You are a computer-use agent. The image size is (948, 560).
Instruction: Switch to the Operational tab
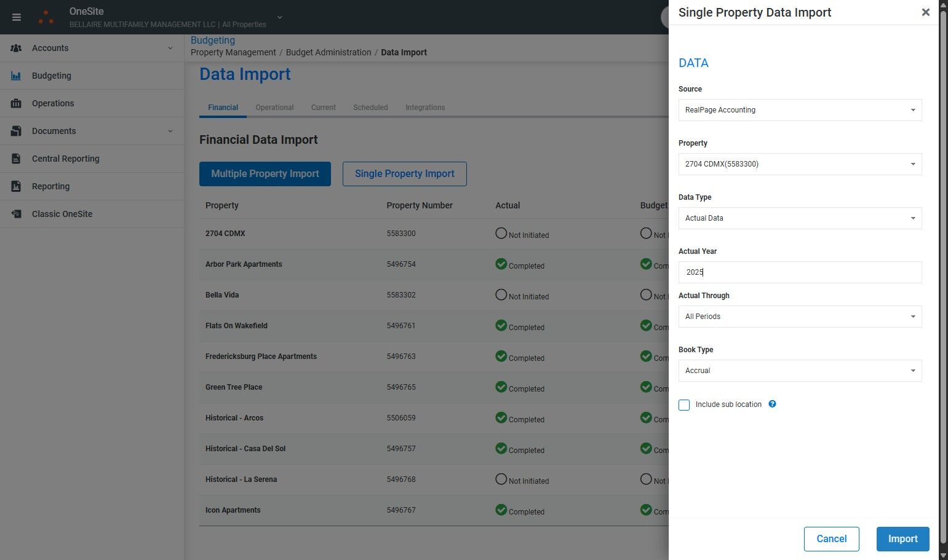274,108
